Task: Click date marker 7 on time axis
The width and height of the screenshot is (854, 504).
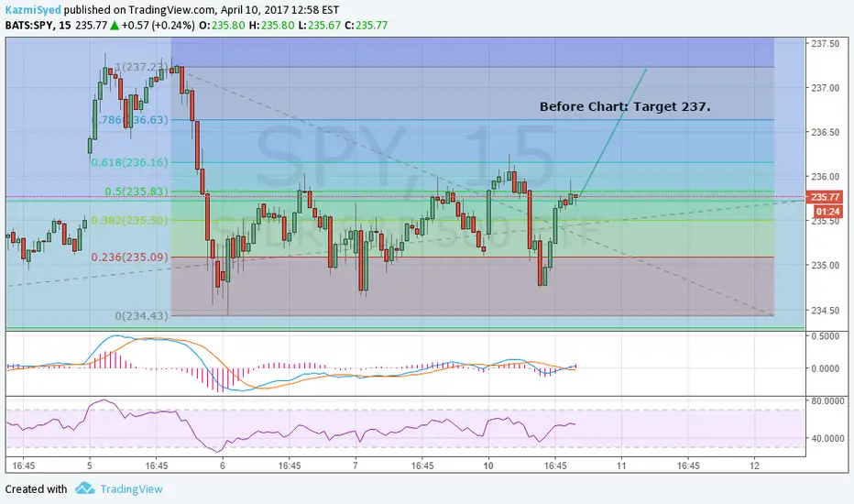Action: tap(356, 466)
